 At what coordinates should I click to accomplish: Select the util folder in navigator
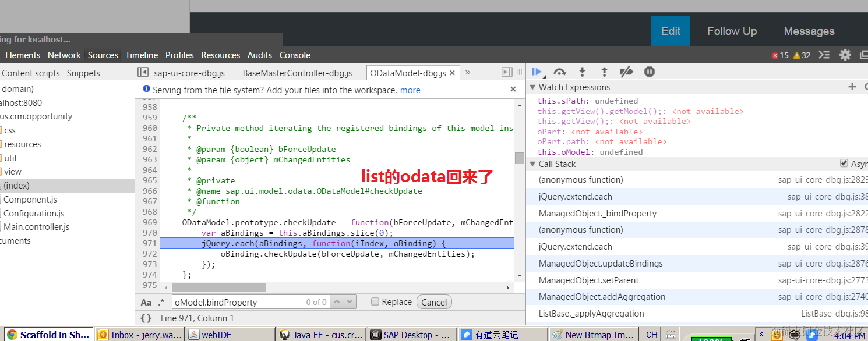(10, 158)
